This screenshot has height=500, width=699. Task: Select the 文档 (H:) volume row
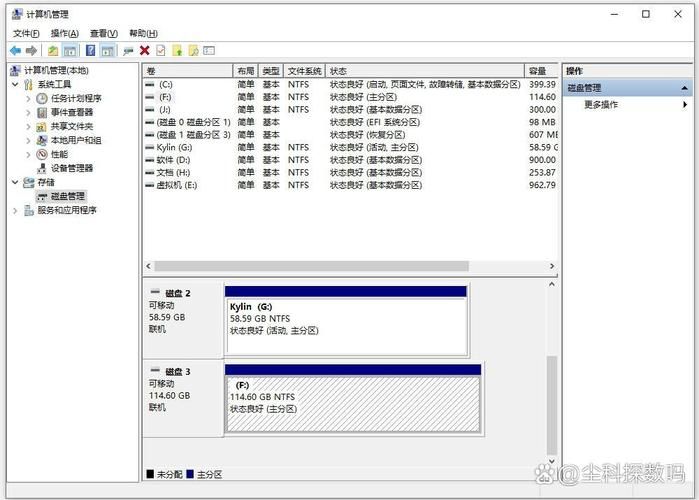(350, 172)
